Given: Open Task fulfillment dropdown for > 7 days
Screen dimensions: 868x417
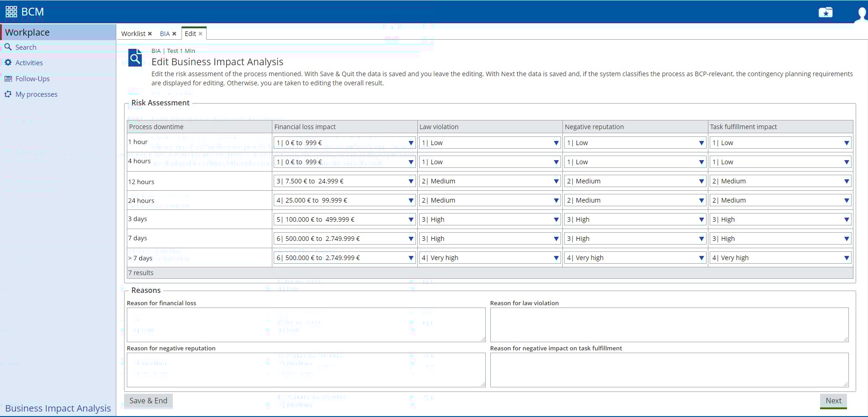Looking at the screenshot, I should click(780, 258).
